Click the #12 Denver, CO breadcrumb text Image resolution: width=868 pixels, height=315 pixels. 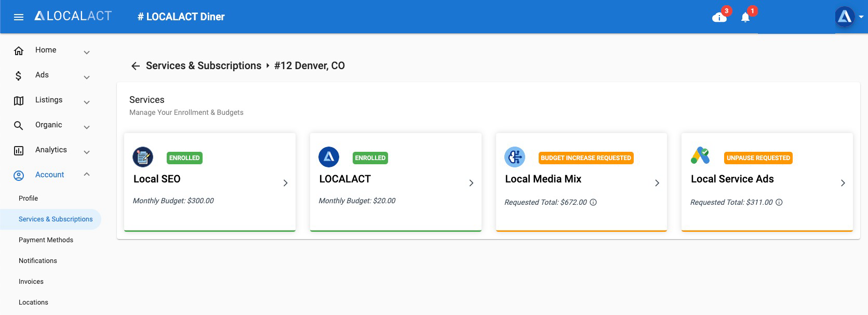pyautogui.click(x=310, y=66)
